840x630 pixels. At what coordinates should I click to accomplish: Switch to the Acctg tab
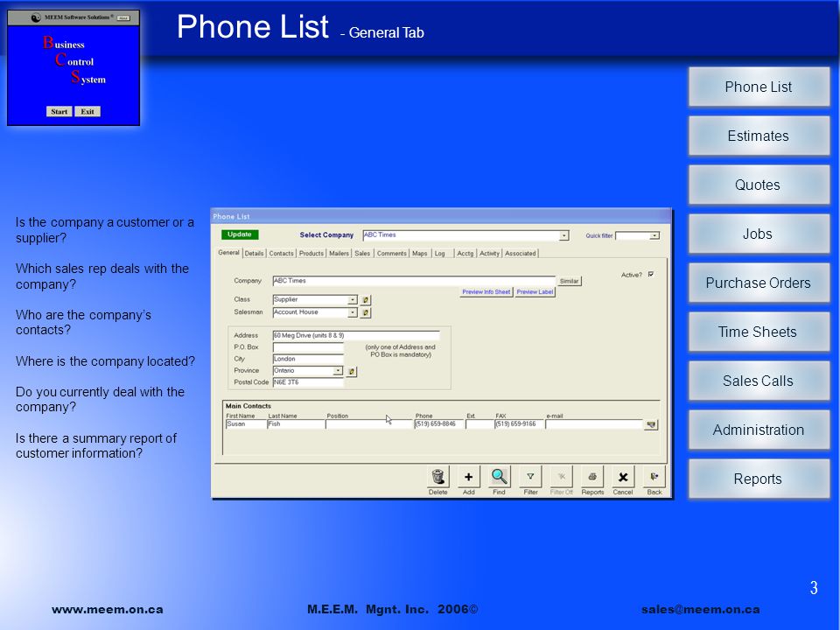coord(465,254)
